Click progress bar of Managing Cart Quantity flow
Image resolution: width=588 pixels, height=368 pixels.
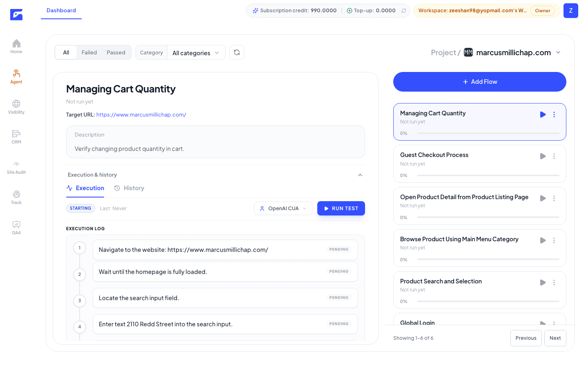[x=488, y=133]
